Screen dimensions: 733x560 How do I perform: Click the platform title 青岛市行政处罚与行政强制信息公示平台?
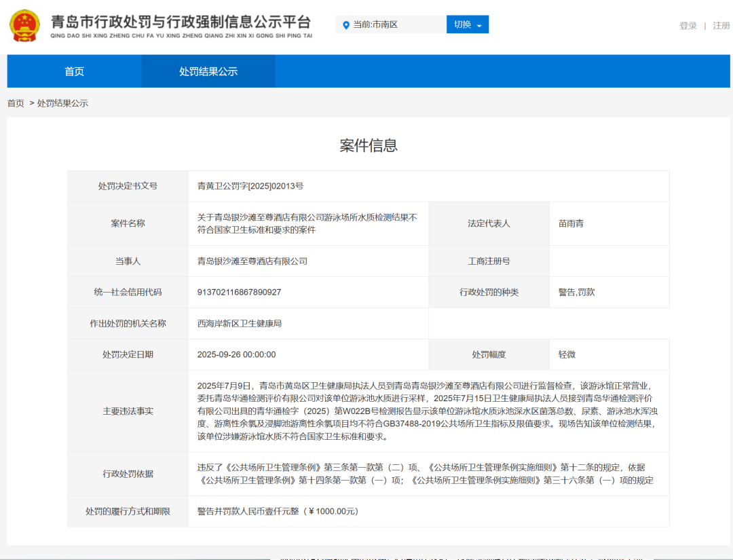181,22
